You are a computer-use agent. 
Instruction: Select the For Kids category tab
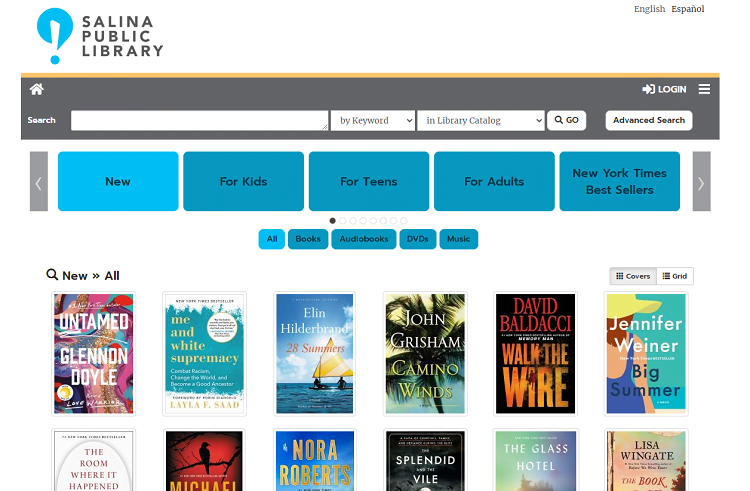pos(243,181)
